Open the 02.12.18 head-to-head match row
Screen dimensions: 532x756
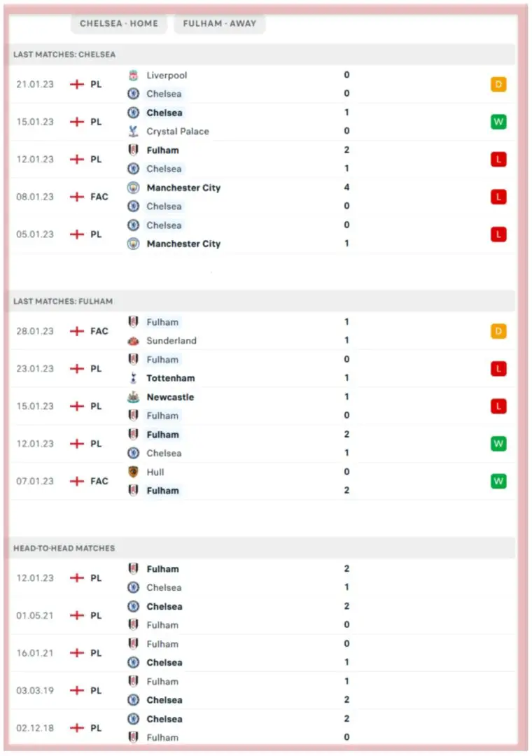pyautogui.click(x=262, y=728)
